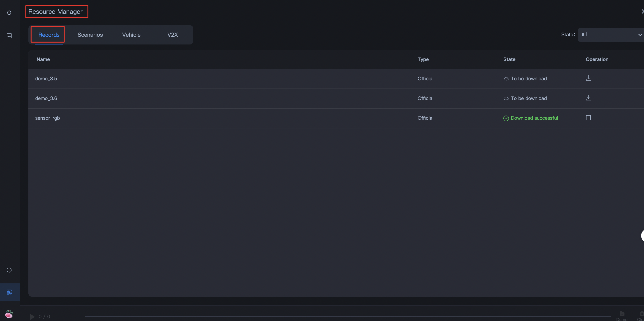Viewport: 644px width, 321px height.
Task: Switch to the Scenarios tab
Action: [x=90, y=35]
